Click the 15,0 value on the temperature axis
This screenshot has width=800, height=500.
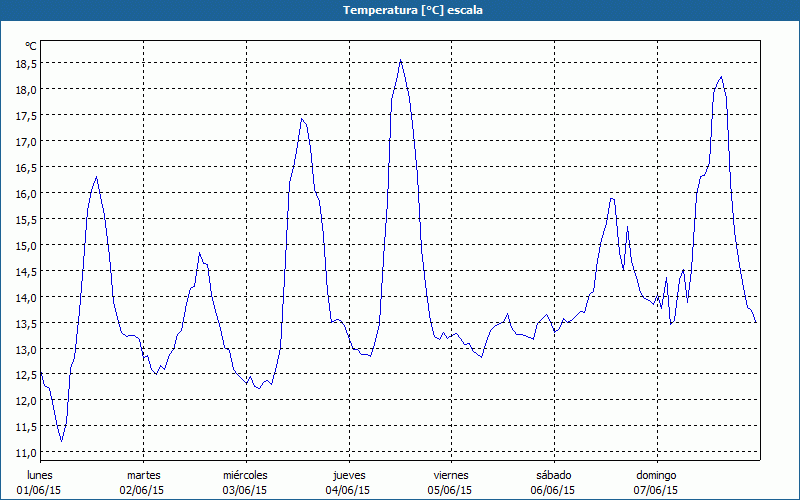pos(26,245)
